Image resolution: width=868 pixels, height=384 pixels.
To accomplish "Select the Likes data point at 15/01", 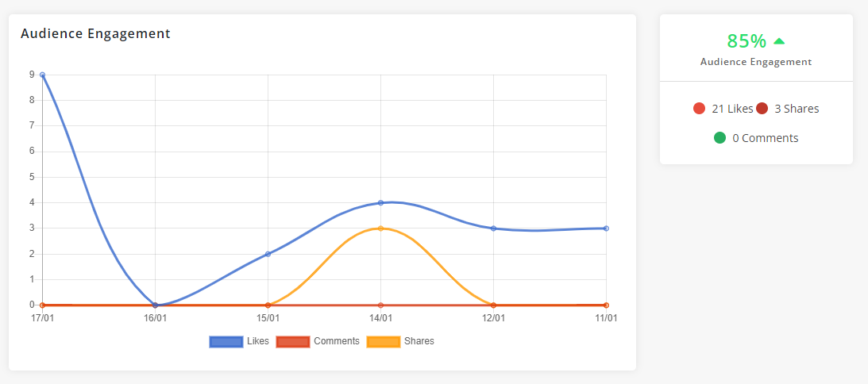I will 268,254.
